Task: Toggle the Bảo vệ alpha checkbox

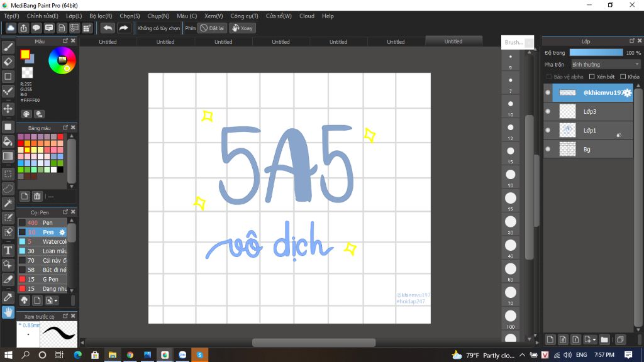Action: pyautogui.click(x=548, y=77)
